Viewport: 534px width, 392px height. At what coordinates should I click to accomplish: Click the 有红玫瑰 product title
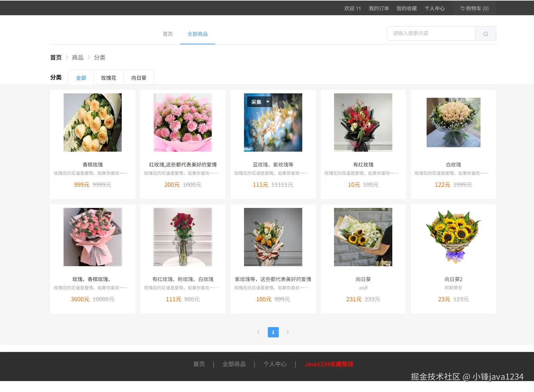363,165
